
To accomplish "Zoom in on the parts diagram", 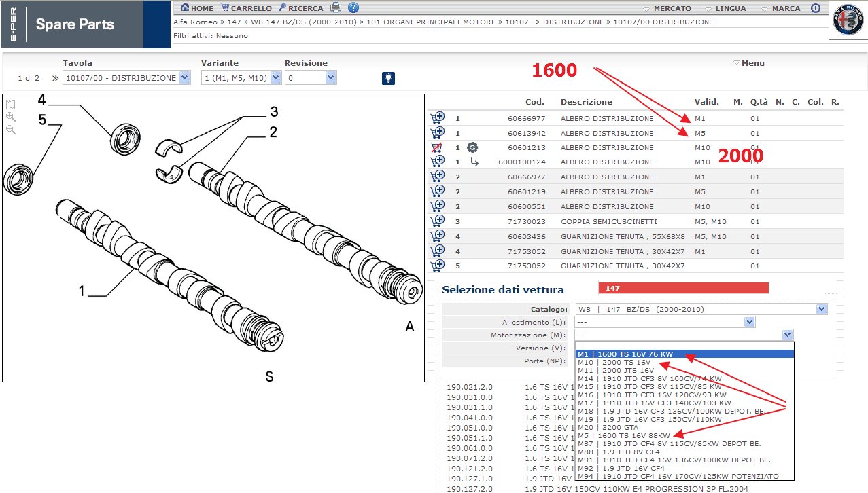I will (x=11, y=117).
